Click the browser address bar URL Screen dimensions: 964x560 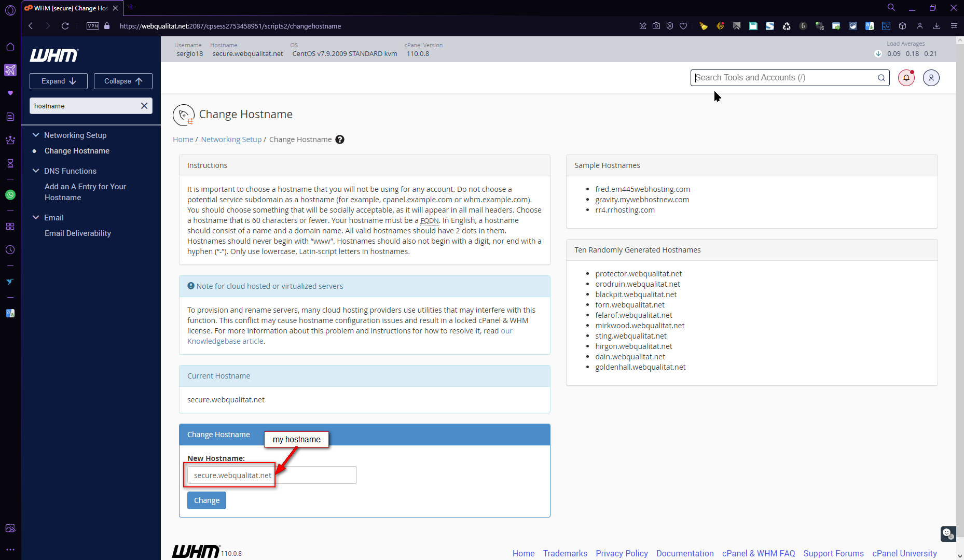coord(230,26)
